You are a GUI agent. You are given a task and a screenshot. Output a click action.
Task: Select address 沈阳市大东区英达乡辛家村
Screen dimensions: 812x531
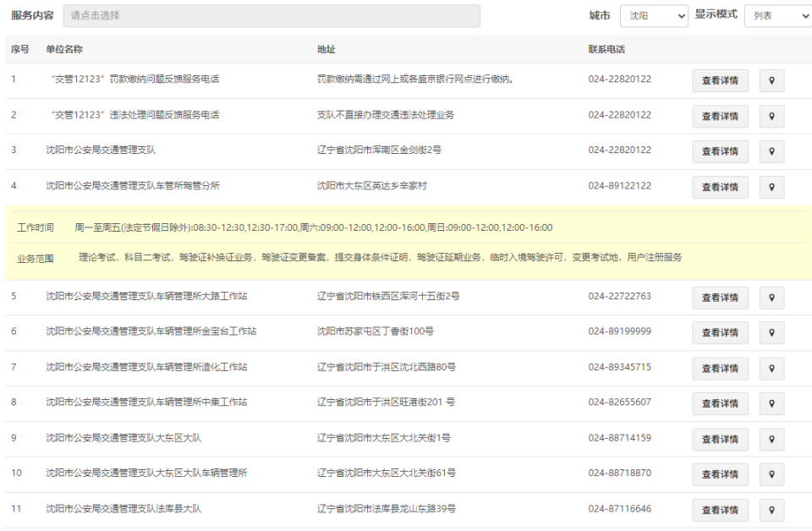coord(372,186)
